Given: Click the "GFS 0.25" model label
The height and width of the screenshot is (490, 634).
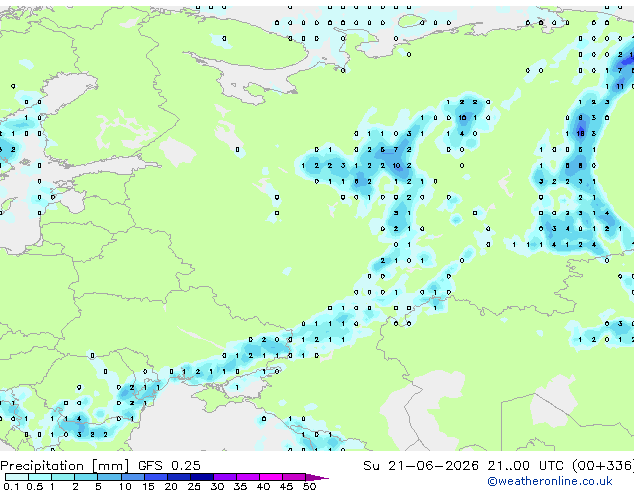Looking at the screenshot, I should tap(169, 466).
